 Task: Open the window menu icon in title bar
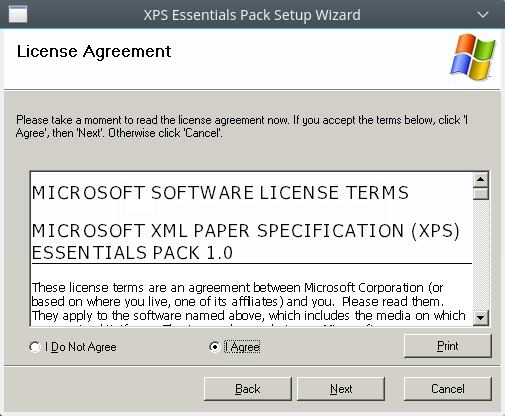coord(18,15)
